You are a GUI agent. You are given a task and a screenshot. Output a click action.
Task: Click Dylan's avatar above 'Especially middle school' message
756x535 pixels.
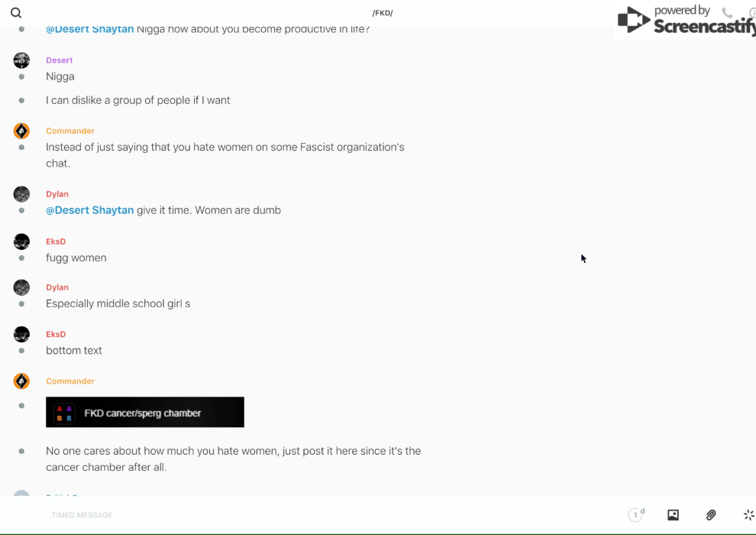point(21,287)
